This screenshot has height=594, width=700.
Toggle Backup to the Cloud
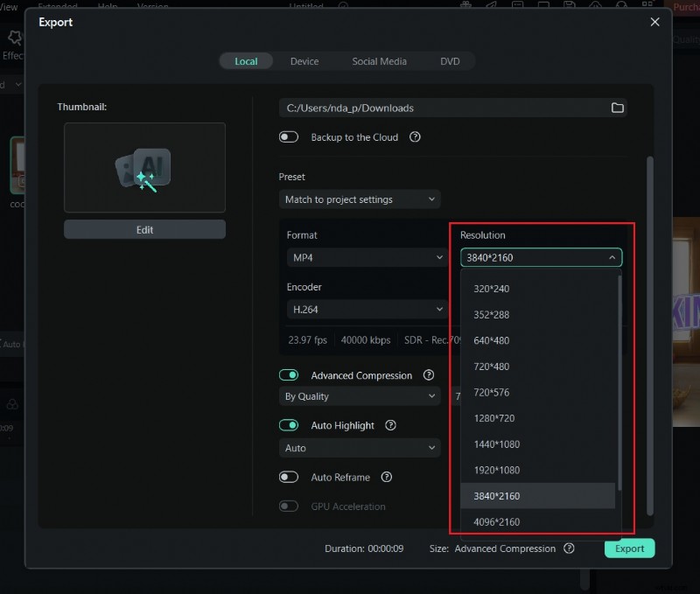tap(288, 137)
